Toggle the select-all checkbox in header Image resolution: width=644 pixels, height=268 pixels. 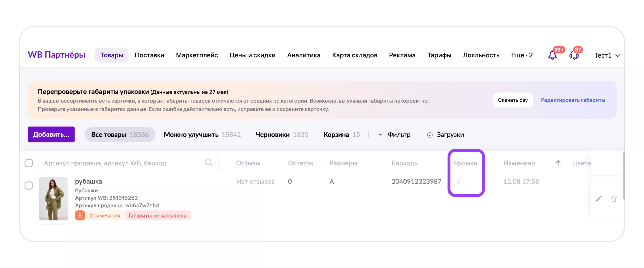[29, 163]
